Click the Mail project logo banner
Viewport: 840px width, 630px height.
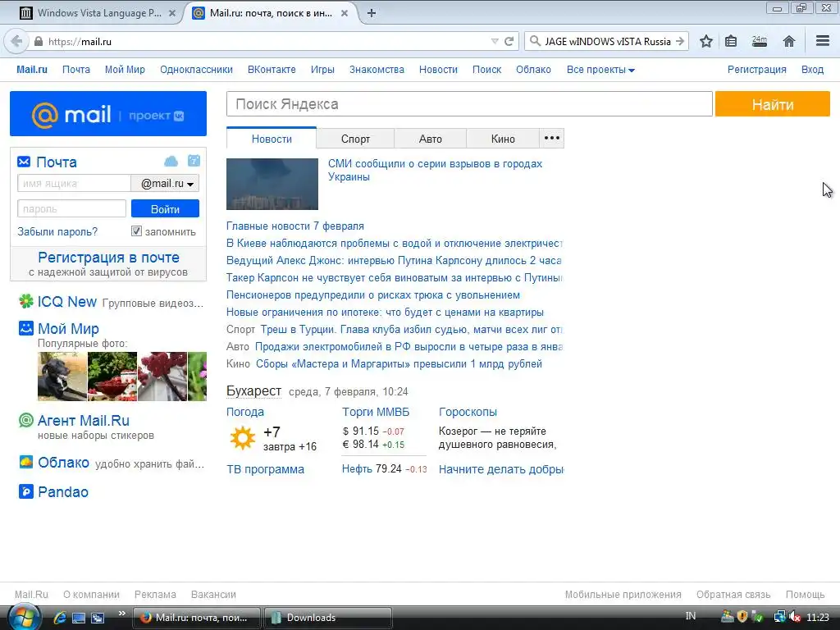[108, 113]
